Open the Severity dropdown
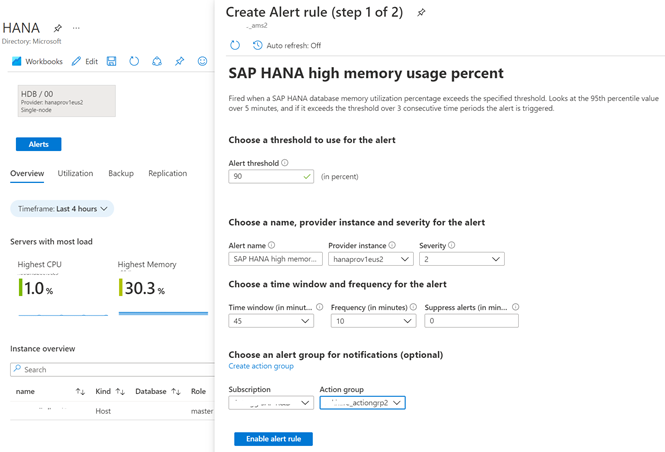The image size is (665, 452). 461,259
